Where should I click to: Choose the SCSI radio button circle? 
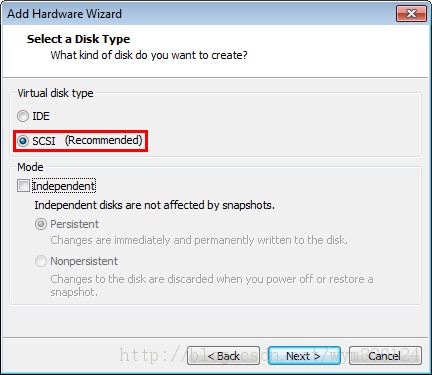click(x=23, y=141)
